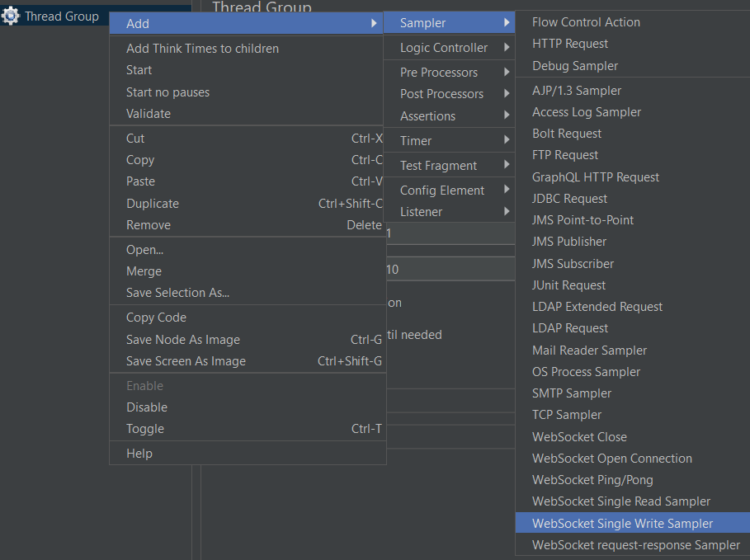Select the Thread Group tree node
The width and height of the screenshot is (750, 560).
(61, 16)
